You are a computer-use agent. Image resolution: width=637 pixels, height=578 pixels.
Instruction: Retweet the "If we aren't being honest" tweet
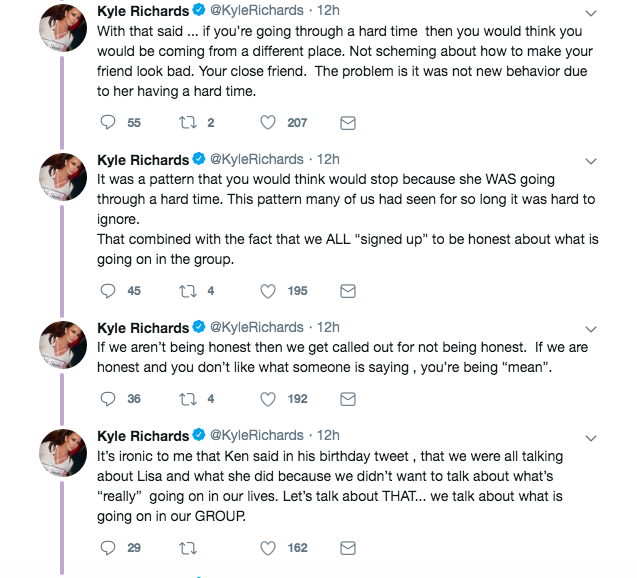tap(188, 399)
